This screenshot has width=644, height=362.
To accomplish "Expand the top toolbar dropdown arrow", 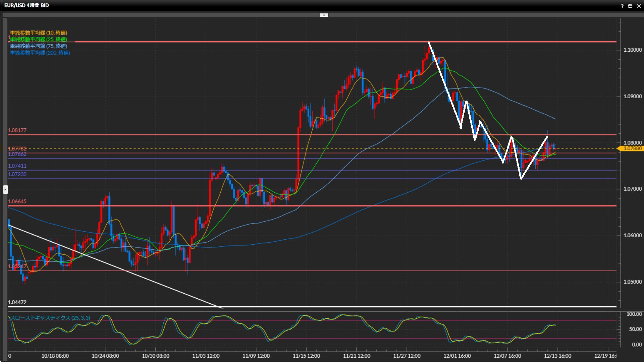I will click(x=324, y=15).
